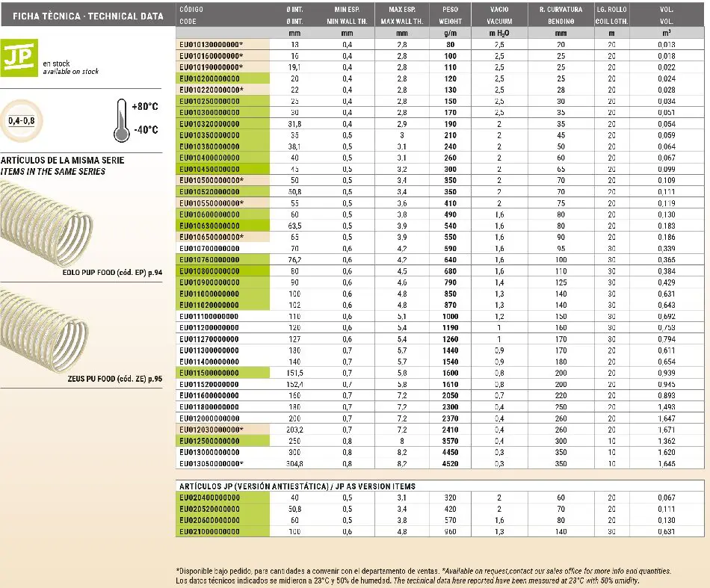Click the LG. ROLLO / COIL LGTH. header

click(612, 15)
